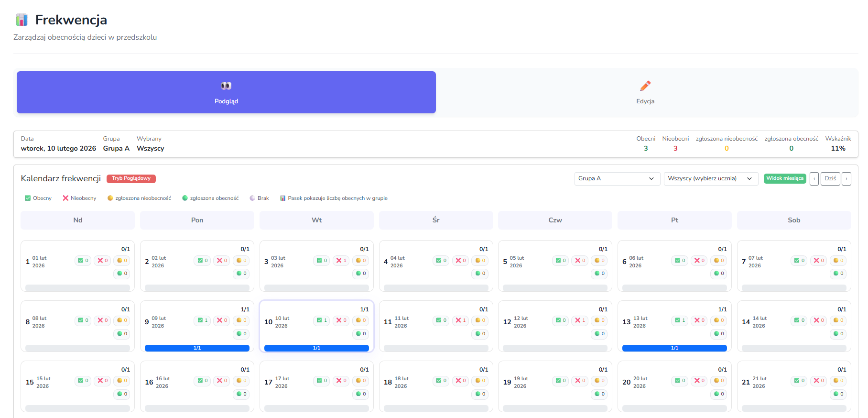The height and width of the screenshot is (418, 868).
Task: Advance to next period with right chevron
Action: [846, 178]
